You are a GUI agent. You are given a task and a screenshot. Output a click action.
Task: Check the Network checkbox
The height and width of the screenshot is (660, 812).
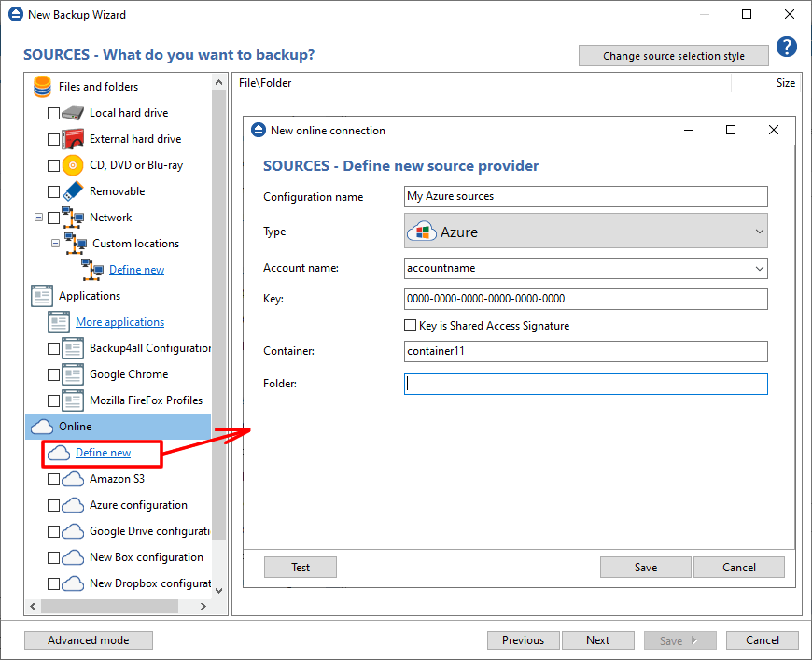[53, 218]
